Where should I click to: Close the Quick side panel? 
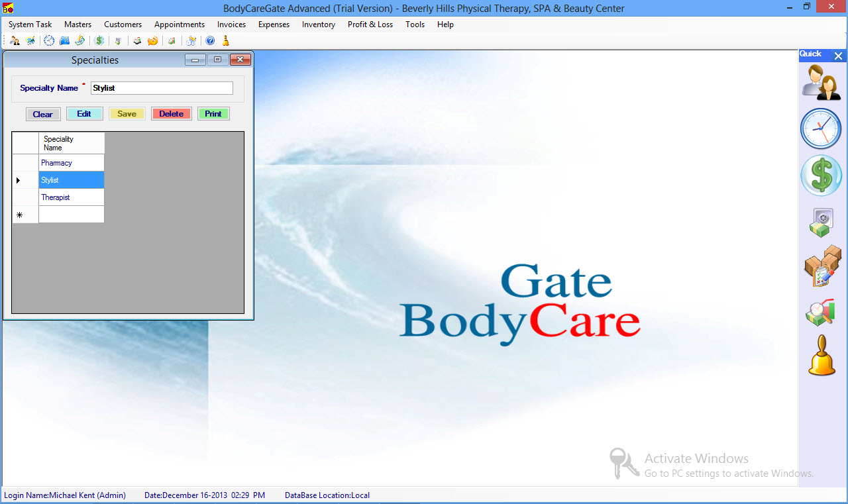coord(838,56)
